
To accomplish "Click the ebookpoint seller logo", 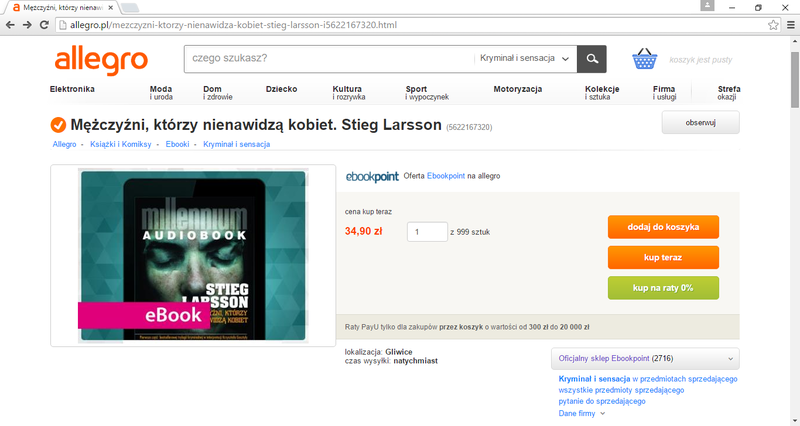I will (372, 177).
